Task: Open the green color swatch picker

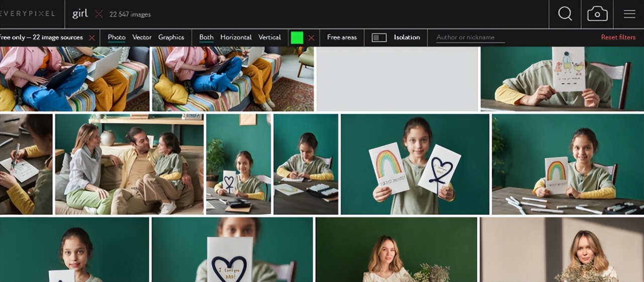Action: (297, 38)
